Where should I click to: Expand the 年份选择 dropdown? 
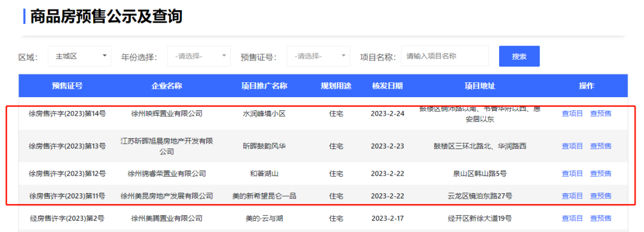[x=199, y=56]
